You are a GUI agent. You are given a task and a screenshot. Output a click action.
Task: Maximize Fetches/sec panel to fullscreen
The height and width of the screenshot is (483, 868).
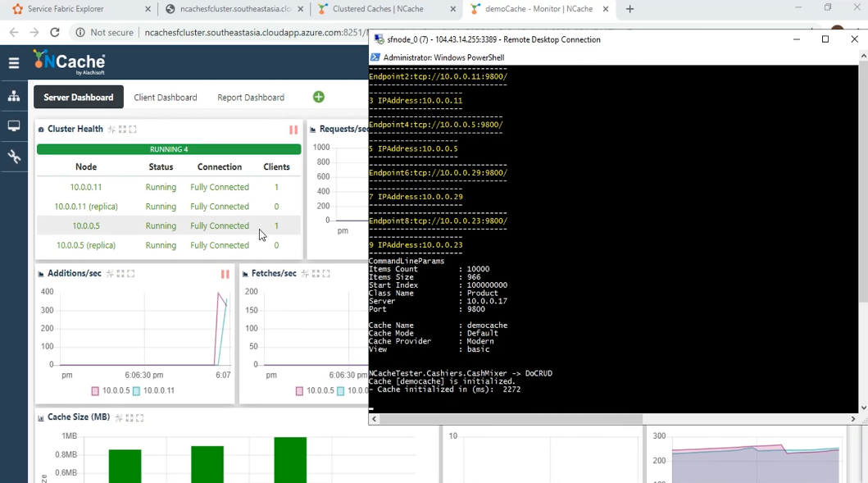click(326, 274)
